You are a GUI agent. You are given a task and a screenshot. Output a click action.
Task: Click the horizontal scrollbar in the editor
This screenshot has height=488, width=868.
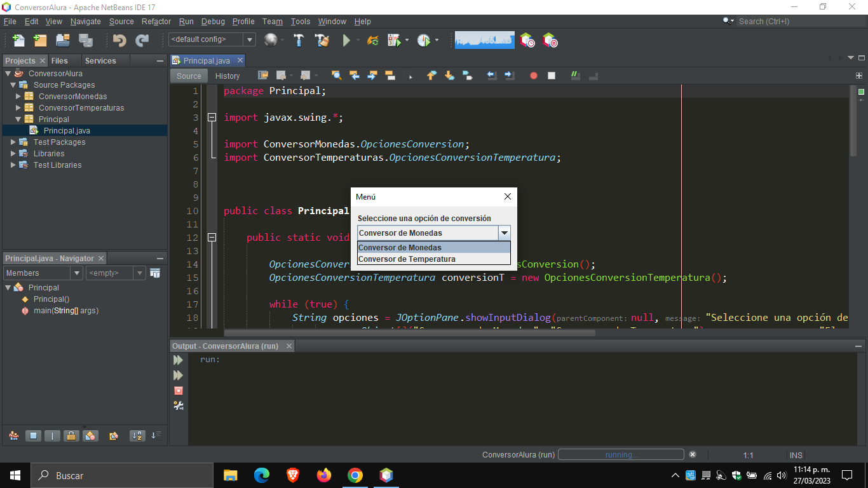click(409, 332)
